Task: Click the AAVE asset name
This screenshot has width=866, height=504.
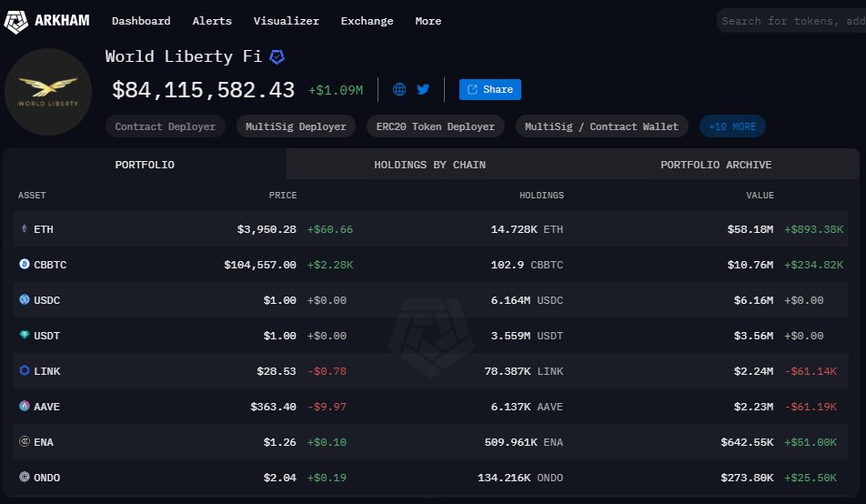Action: 47,406
